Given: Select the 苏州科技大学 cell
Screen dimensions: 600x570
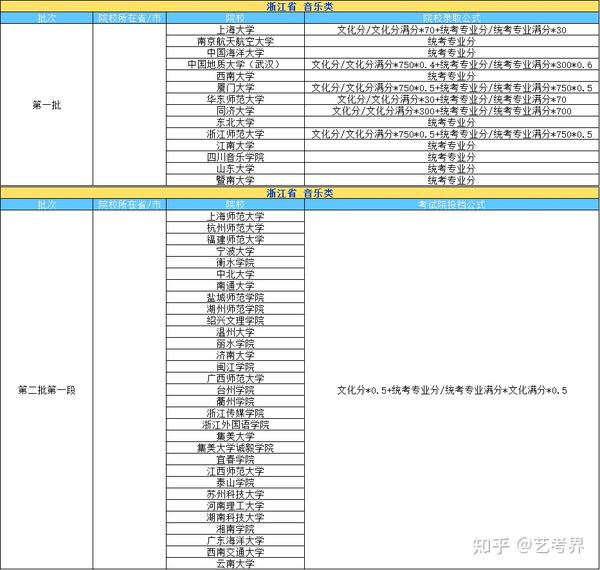Looking at the screenshot, I should (235, 494).
